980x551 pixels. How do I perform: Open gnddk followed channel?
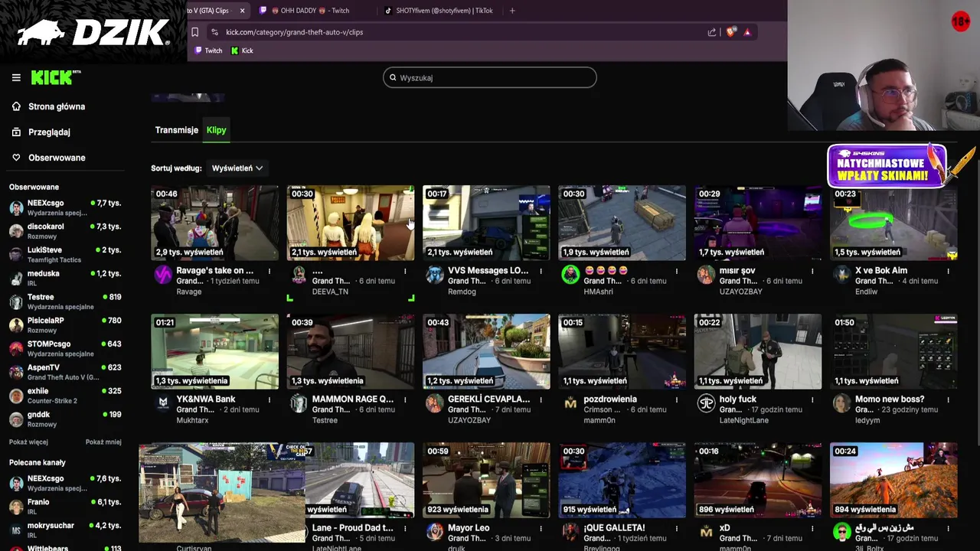65,419
